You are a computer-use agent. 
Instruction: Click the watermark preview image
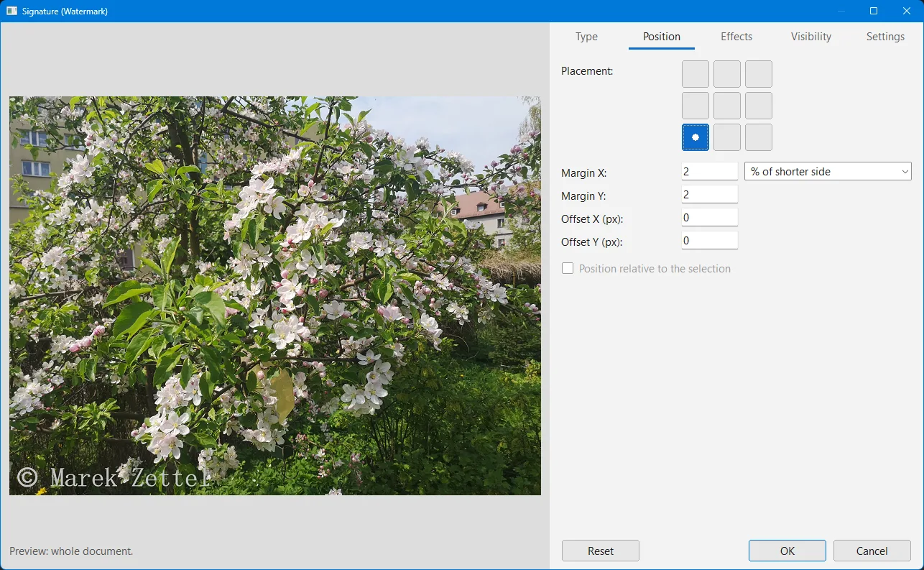click(275, 295)
